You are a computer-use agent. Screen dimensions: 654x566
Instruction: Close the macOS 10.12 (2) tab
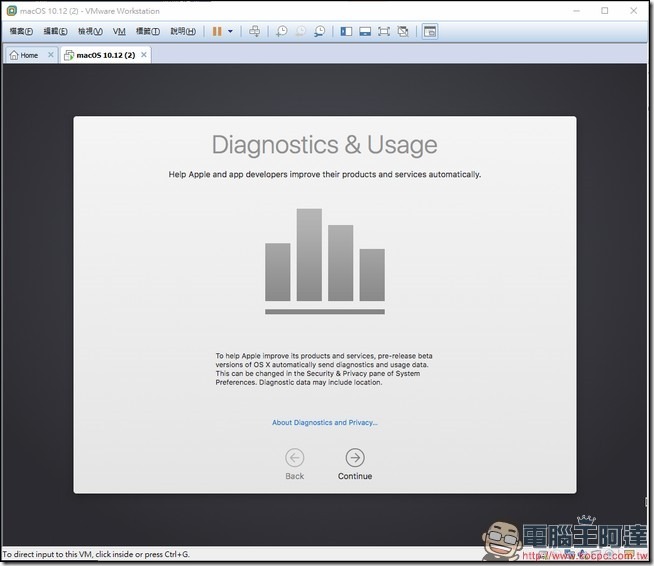(x=143, y=55)
